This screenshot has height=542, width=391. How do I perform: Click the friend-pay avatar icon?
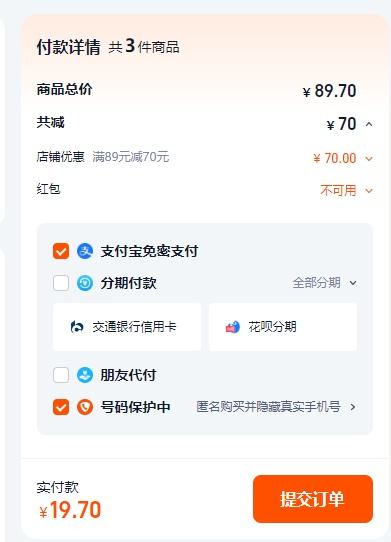click(85, 375)
